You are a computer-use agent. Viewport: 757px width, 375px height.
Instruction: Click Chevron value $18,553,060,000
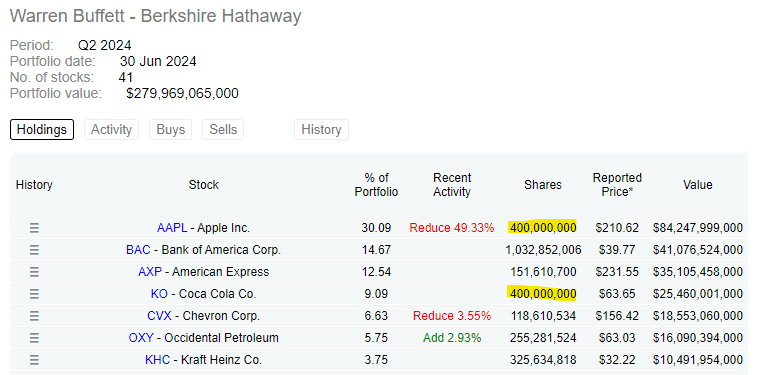[698, 316]
